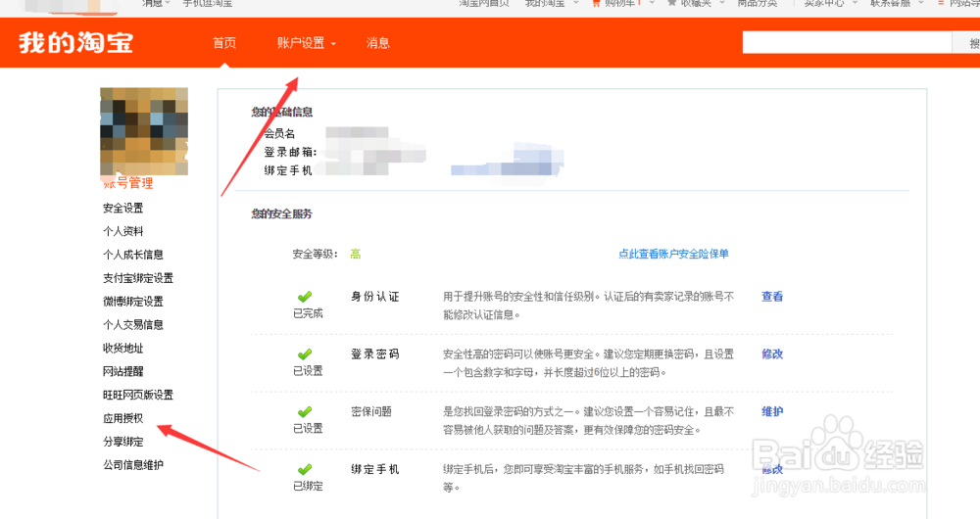This screenshot has width=980, height=519.
Task: Open 收货地址 in the sidebar
Action: [123, 348]
